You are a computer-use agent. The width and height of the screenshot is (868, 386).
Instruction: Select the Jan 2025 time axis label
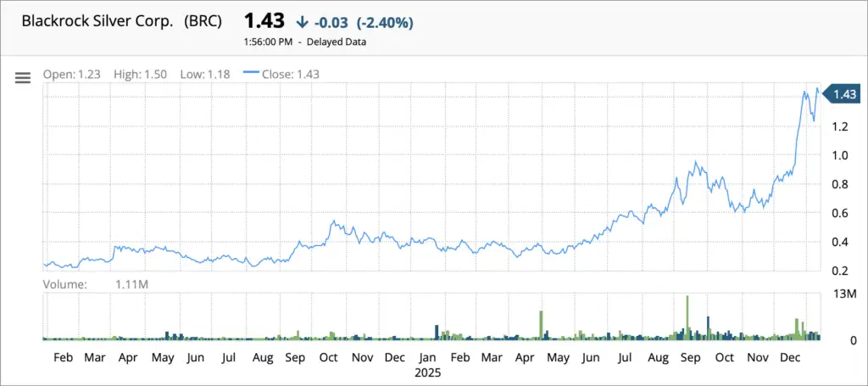(428, 365)
